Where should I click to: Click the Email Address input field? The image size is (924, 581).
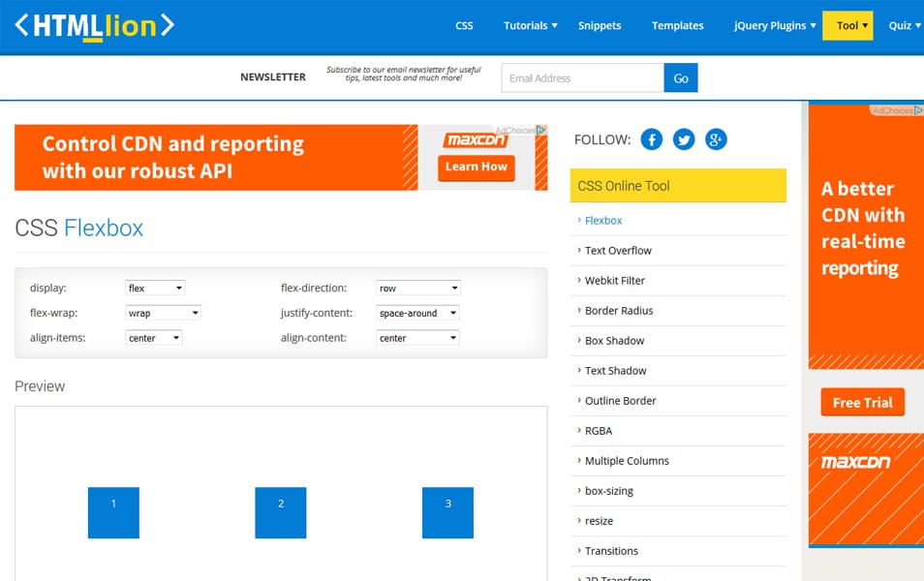point(582,78)
